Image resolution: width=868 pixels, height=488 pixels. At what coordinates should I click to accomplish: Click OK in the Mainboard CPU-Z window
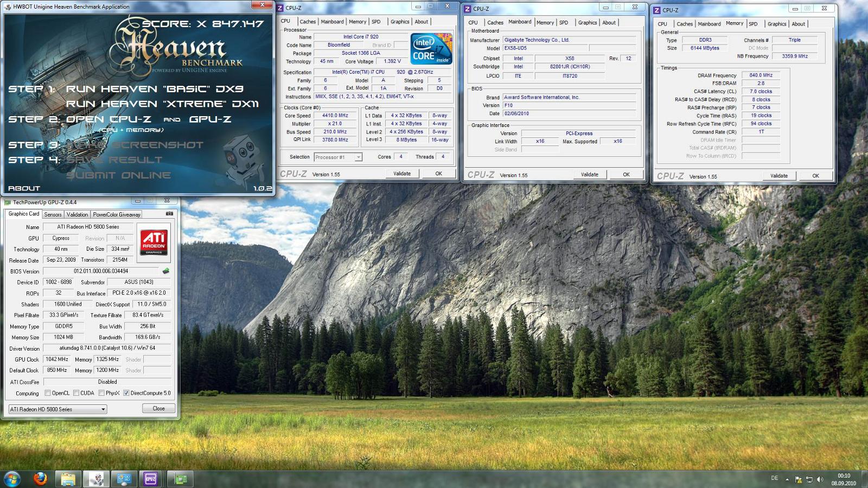click(626, 175)
